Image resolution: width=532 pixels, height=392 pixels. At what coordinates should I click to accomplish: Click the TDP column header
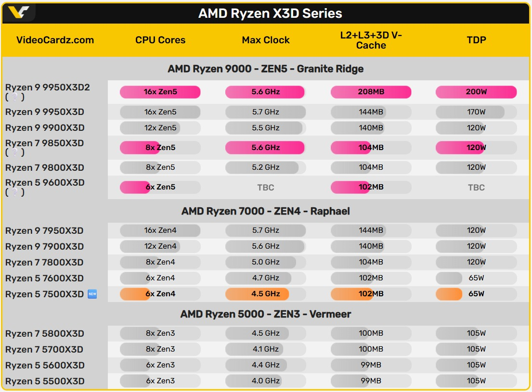click(x=476, y=40)
